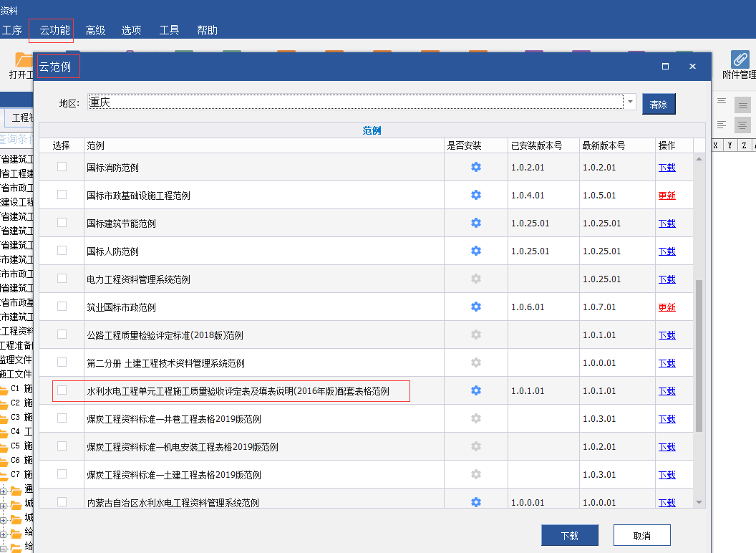Click the grey gear icon for 煤炭土建工程表格 row
The height and width of the screenshot is (553, 756).
[x=476, y=474]
